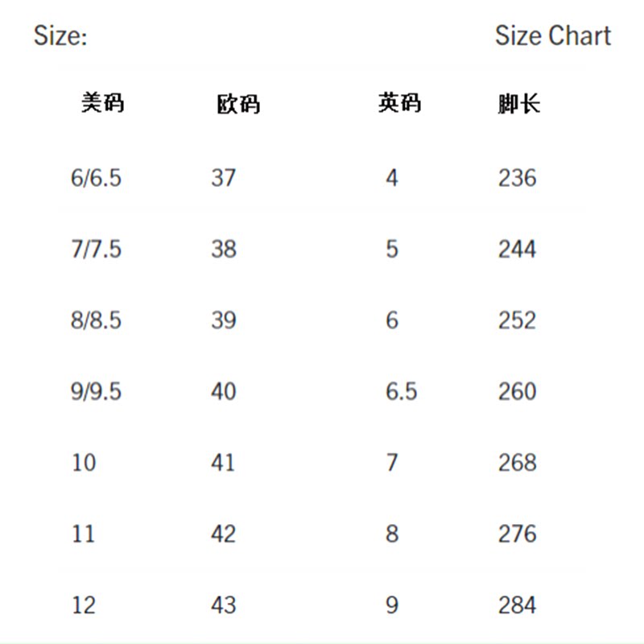Select UK size 6.5 cell
The width and height of the screenshot is (644, 644).
[401, 391]
